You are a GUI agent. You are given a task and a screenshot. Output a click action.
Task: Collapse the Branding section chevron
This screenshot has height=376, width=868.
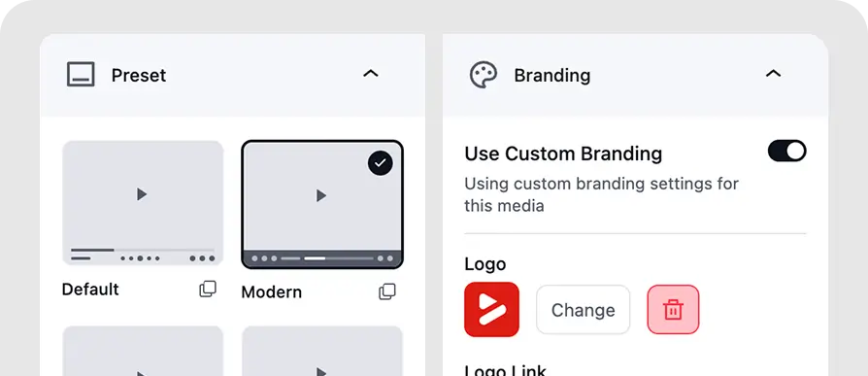(x=773, y=73)
